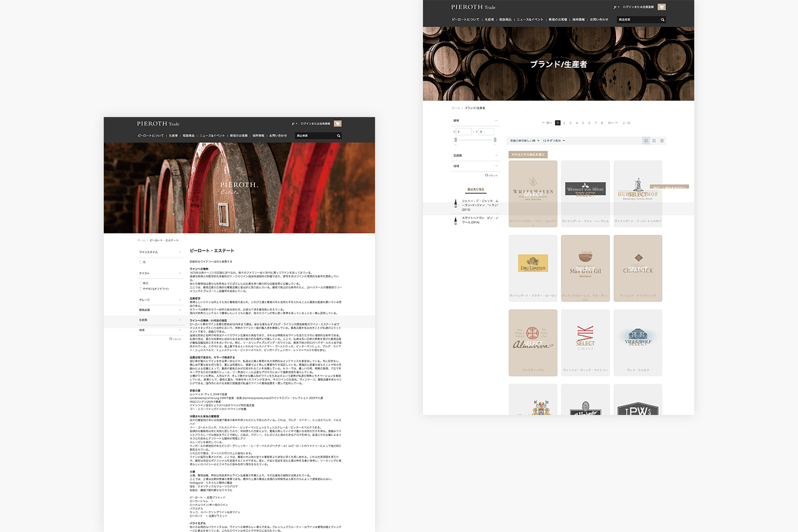The width and height of the screenshot is (798, 532).
Task: Click the login or register link on the brand page
Action: [x=638, y=7]
